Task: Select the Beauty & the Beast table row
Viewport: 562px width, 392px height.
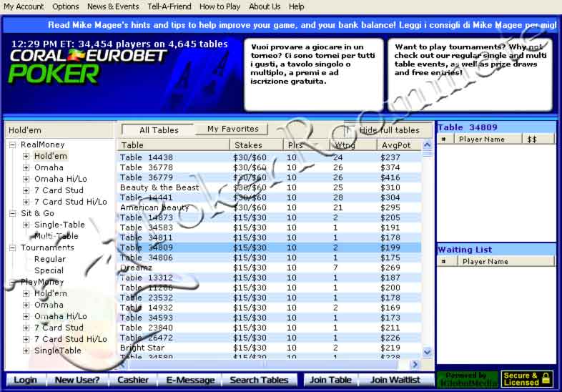Action: coord(270,187)
